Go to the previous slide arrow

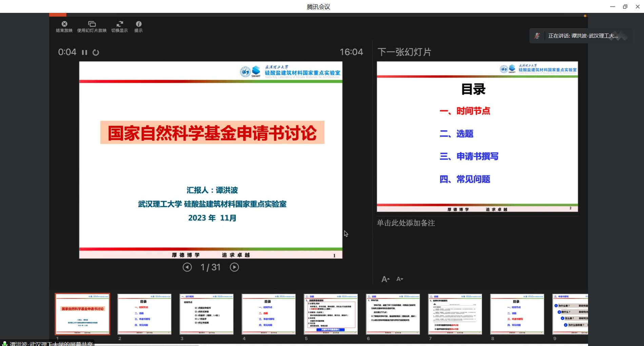click(187, 267)
